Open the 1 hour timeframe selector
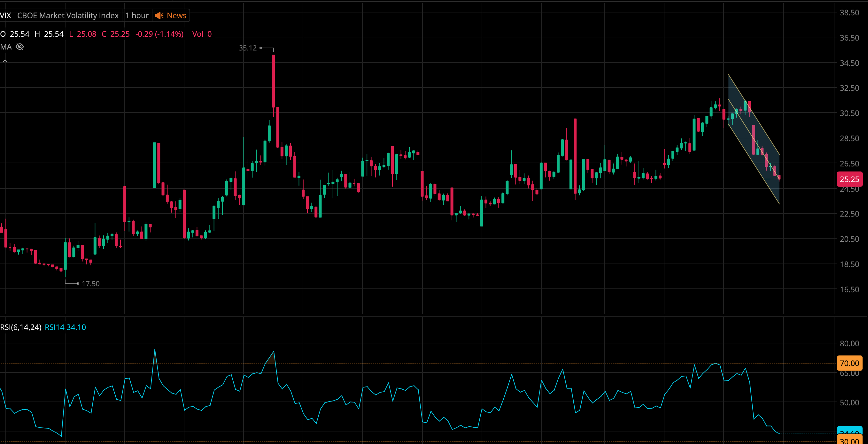This screenshot has width=868, height=444. pyautogui.click(x=137, y=16)
